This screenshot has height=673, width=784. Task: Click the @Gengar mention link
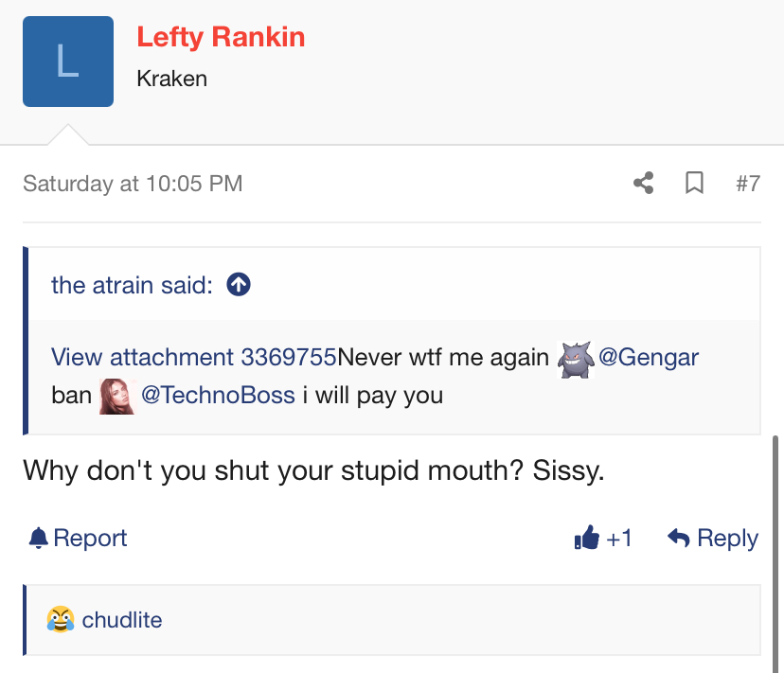[x=649, y=357]
